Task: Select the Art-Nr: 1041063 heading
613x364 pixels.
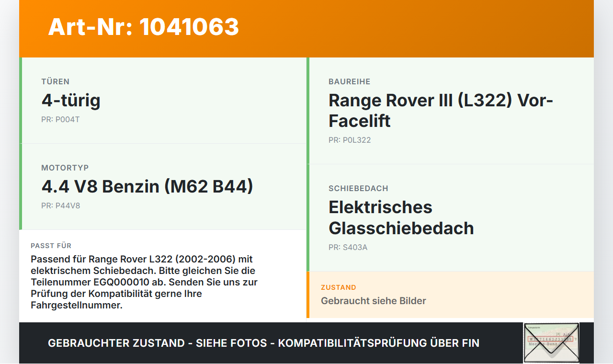Action: click(144, 27)
